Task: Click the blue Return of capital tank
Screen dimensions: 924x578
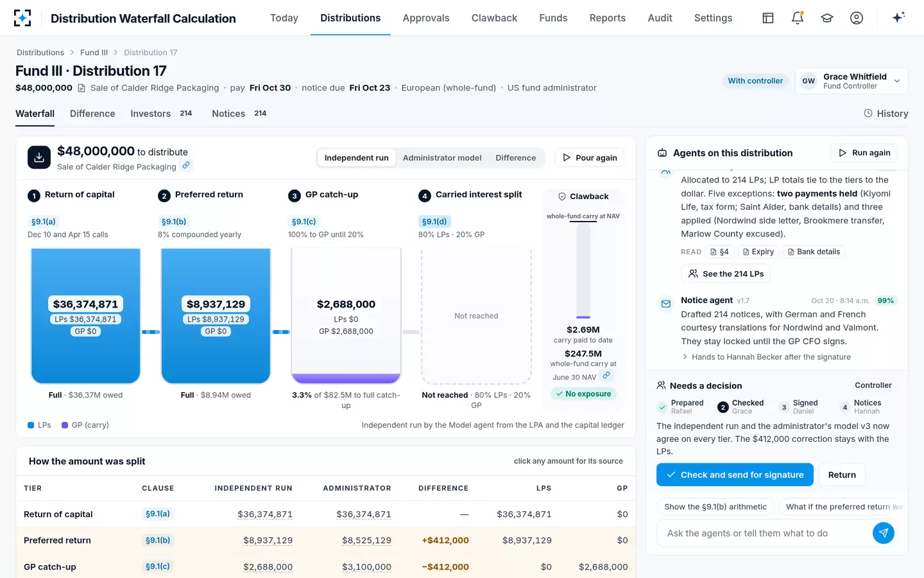Action: pos(86,316)
